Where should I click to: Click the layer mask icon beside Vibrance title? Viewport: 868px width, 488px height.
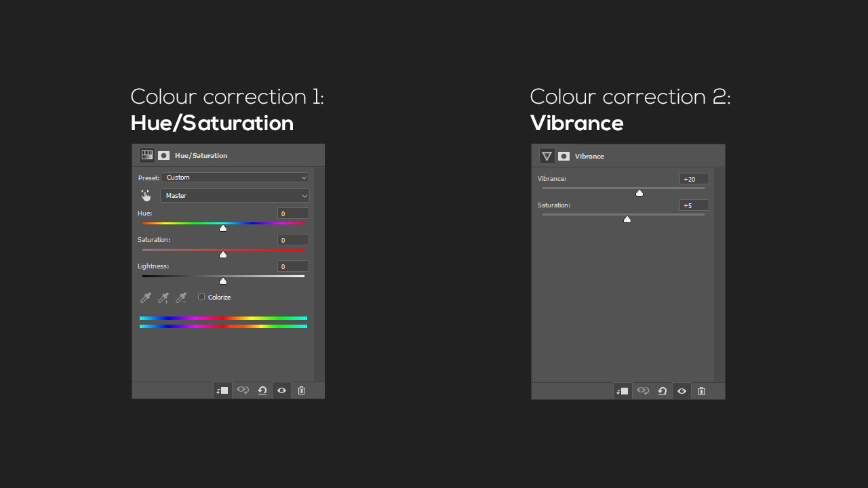564,156
